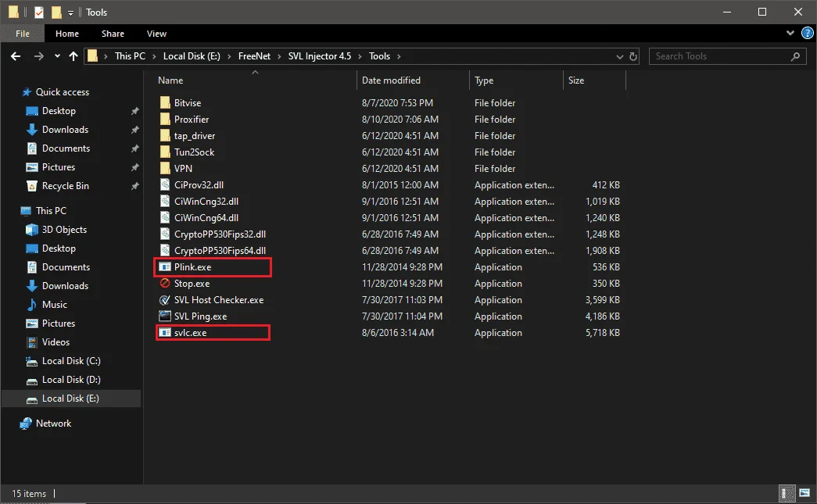Select the Proxifier folder icon

pyautogui.click(x=165, y=120)
